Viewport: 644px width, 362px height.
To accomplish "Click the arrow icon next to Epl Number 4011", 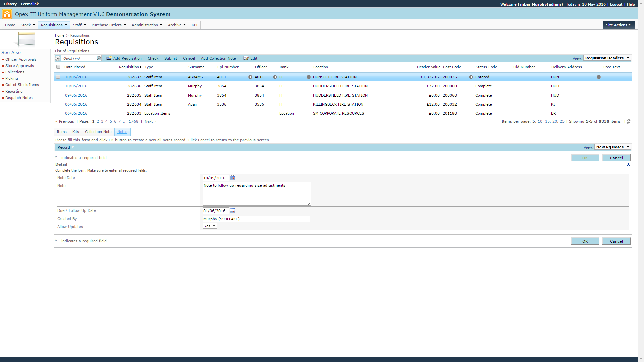I will click(x=250, y=77).
